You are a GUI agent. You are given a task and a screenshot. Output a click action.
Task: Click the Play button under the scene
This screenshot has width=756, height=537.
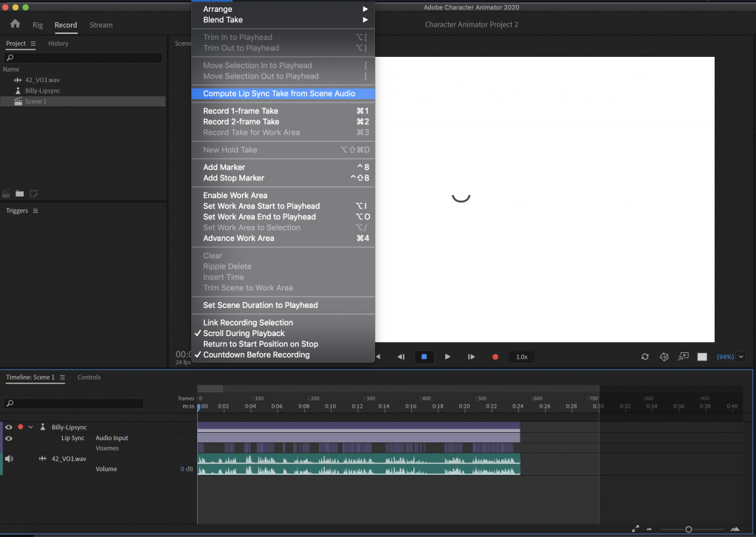point(447,357)
